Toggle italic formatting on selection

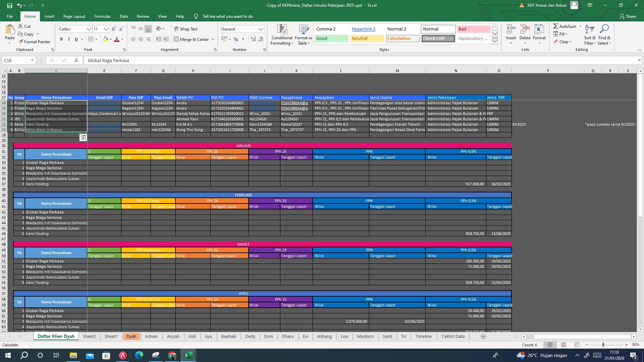[x=69, y=39]
